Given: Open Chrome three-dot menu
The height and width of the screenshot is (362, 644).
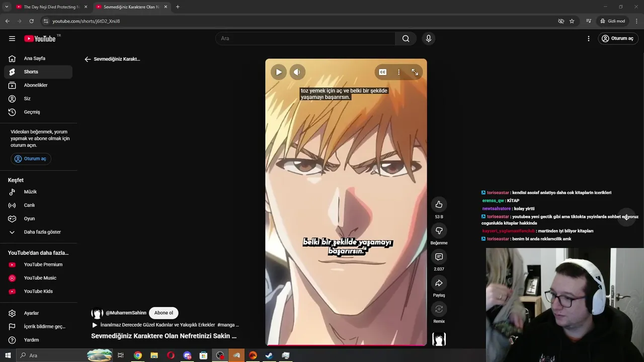Looking at the screenshot, I should click(x=636, y=21).
